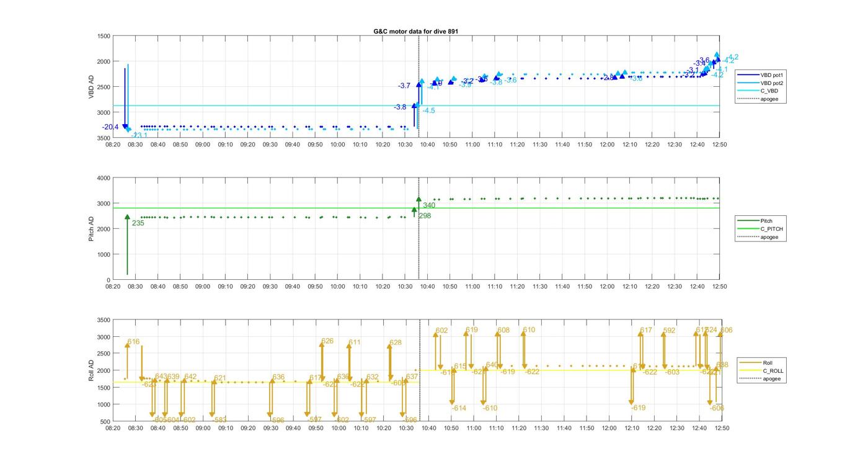Select the 'VBD pot1' legend entry
868x474 pixels.
[762, 75]
